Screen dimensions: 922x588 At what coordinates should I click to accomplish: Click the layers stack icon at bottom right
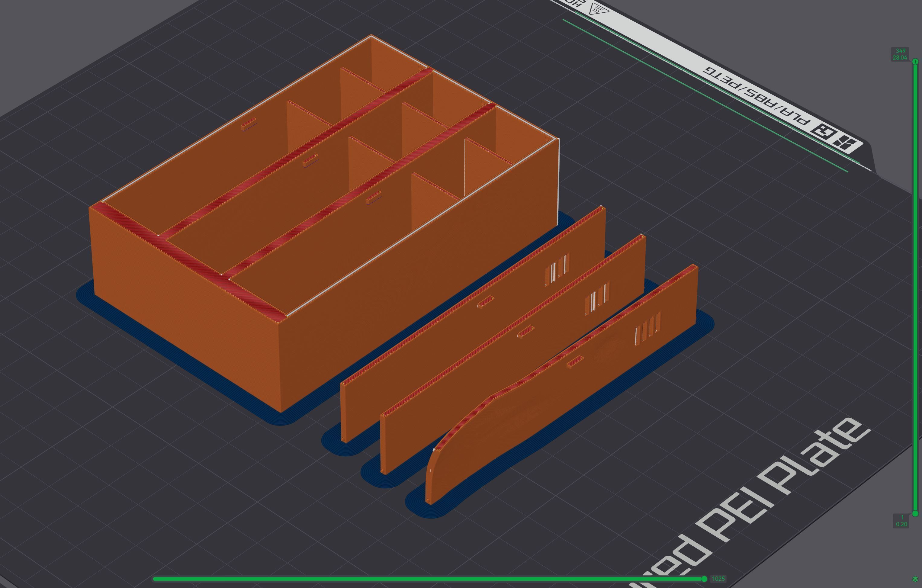(x=915, y=579)
